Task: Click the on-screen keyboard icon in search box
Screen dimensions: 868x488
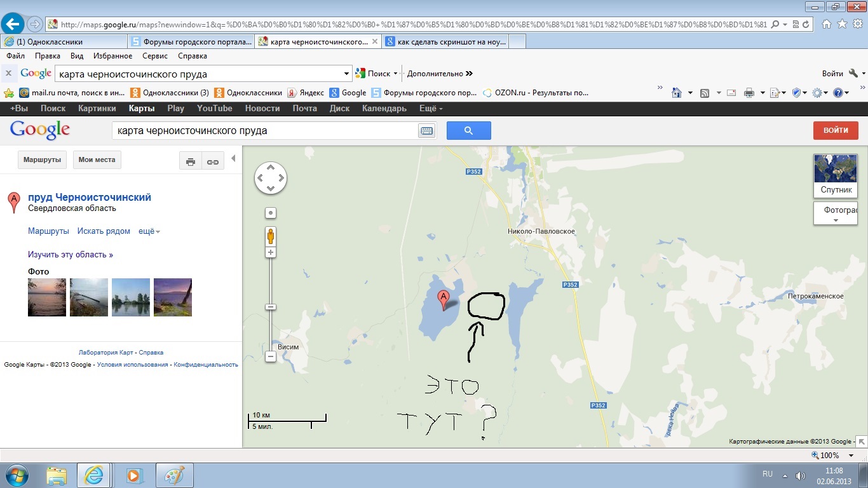Action: pos(426,131)
